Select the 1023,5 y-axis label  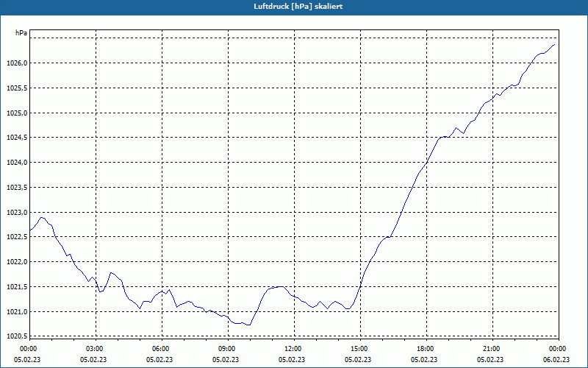(17, 188)
